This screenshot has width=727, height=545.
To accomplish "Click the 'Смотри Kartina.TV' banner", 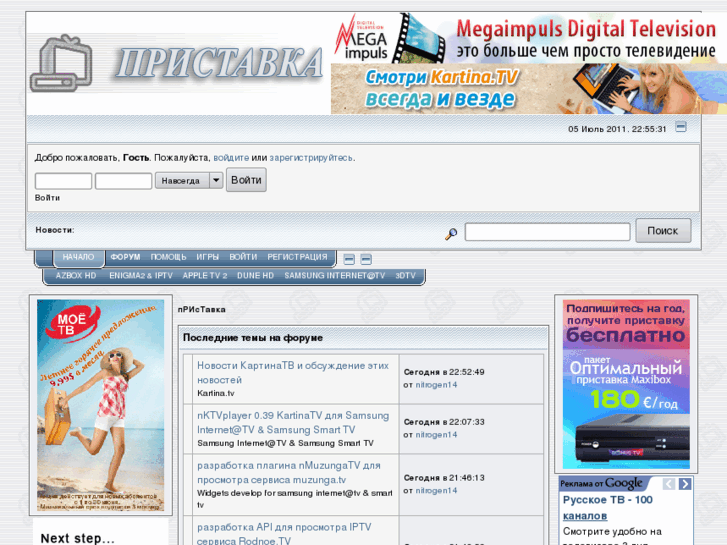I will point(529,89).
